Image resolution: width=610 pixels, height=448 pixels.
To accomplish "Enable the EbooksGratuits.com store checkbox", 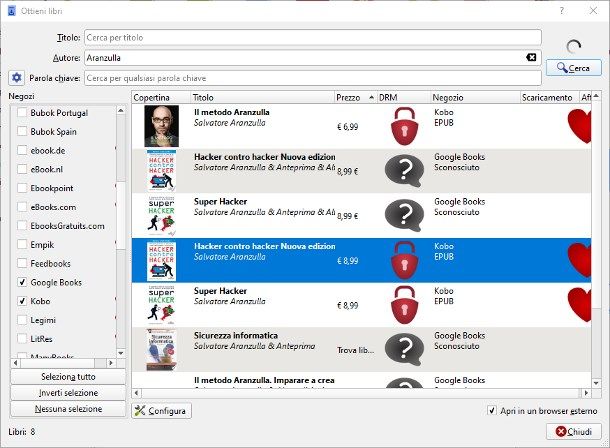I will click(22, 226).
